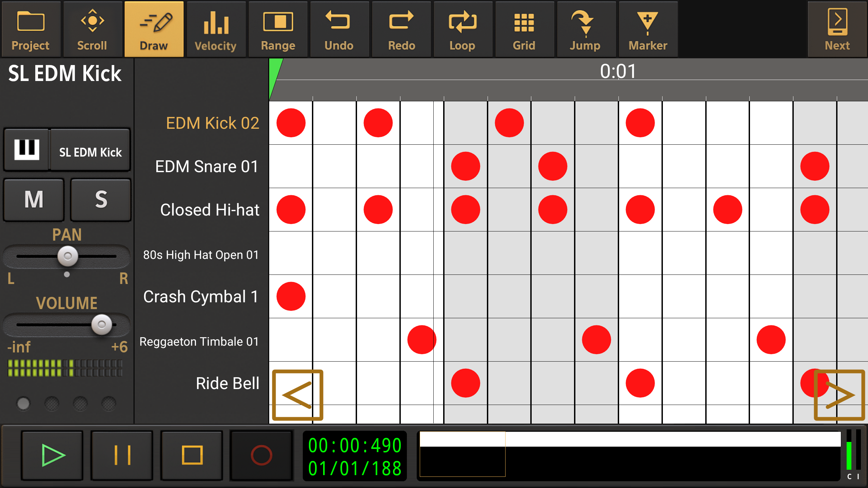The width and height of the screenshot is (868, 488).
Task: Toggle first Reggaeton Timbale 01 note
Action: (x=422, y=340)
